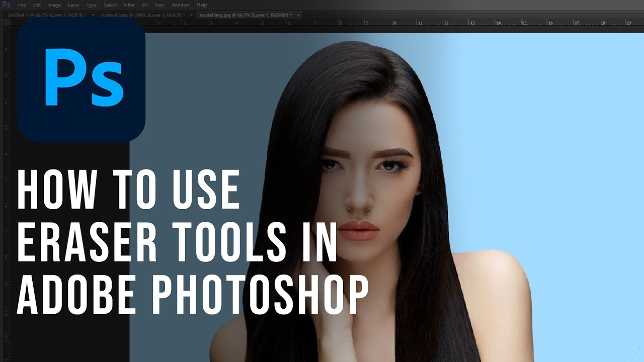Open the View menu

coord(159,5)
